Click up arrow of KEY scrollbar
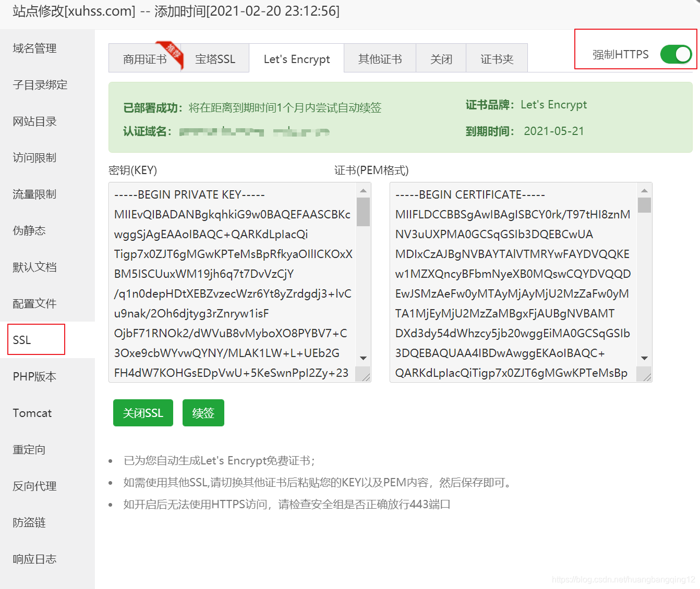 [364, 190]
